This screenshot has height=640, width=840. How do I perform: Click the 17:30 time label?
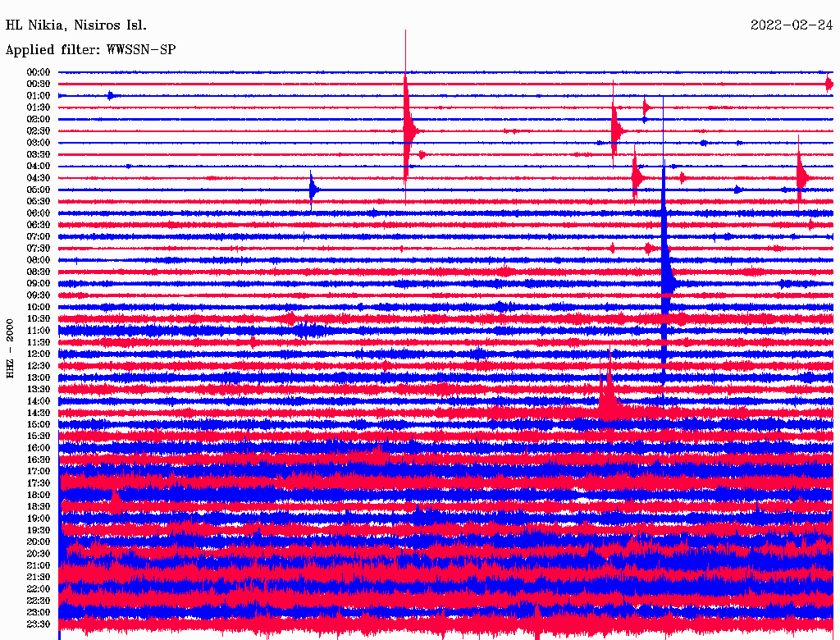coord(39,483)
